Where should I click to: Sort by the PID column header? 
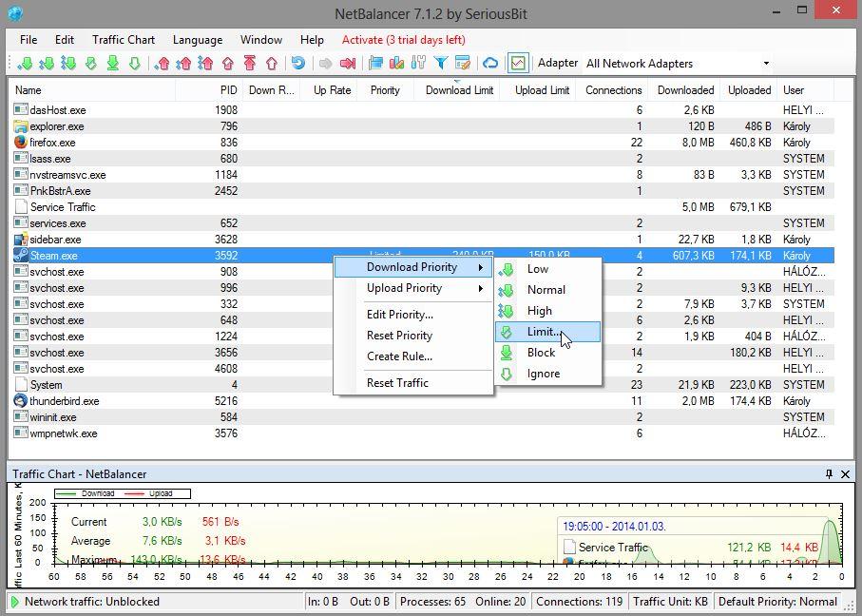click(209, 90)
